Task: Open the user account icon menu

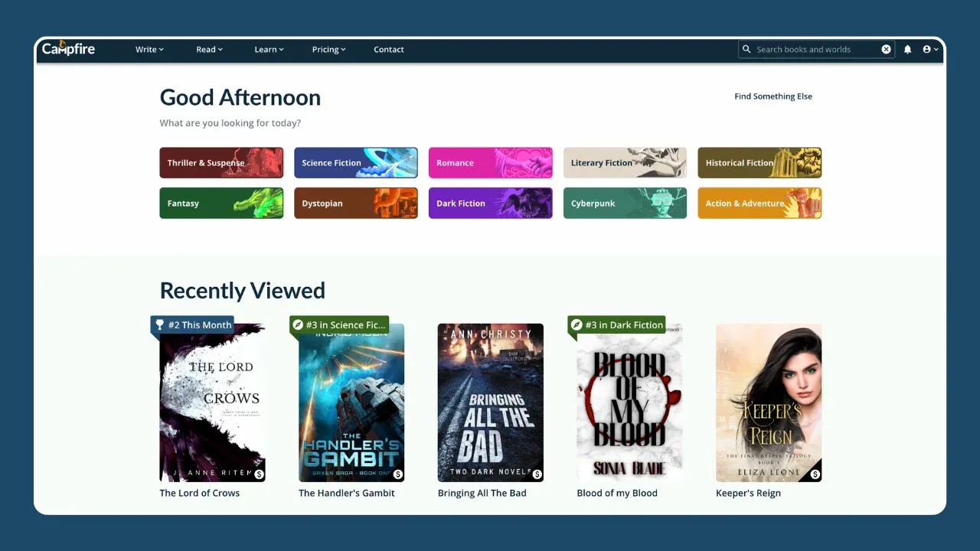Action: (x=927, y=49)
